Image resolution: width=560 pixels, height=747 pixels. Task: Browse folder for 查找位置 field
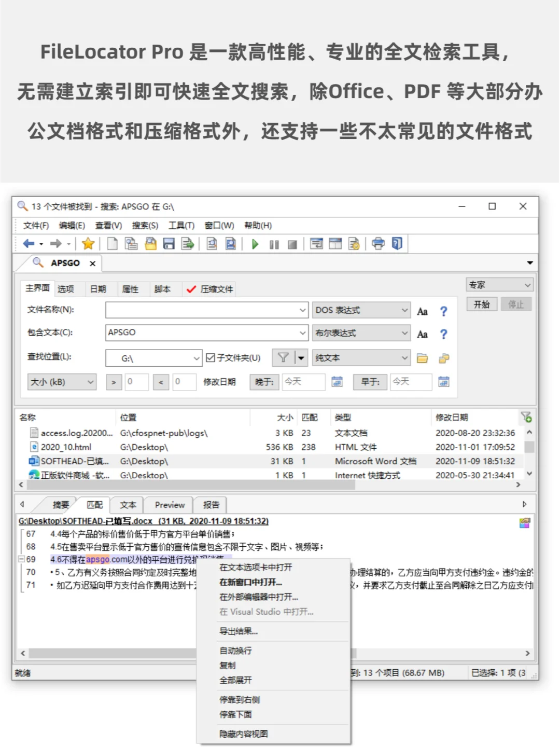[x=422, y=358]
